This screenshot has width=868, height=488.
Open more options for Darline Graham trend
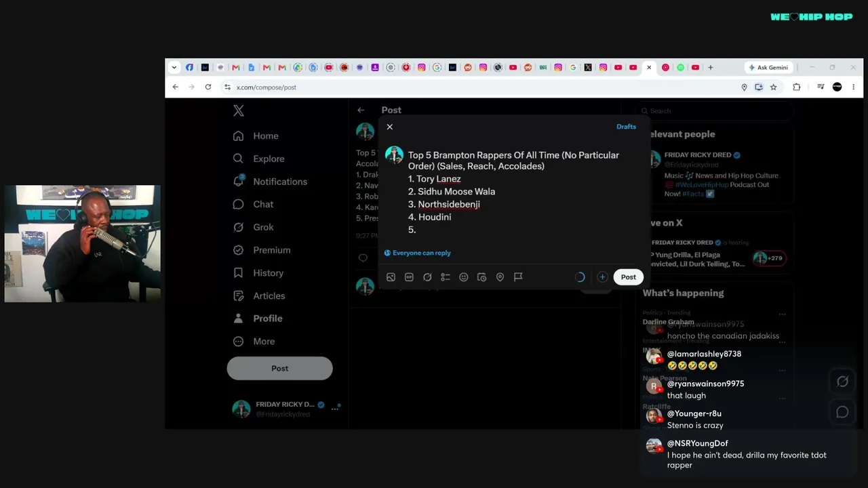pyautogui.click(x=782, y=314)
